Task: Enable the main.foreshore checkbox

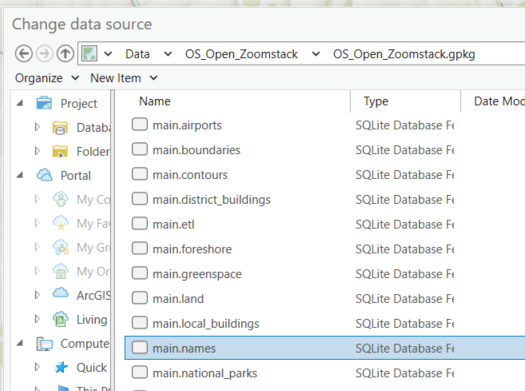Action: click(x=140, y=248)
